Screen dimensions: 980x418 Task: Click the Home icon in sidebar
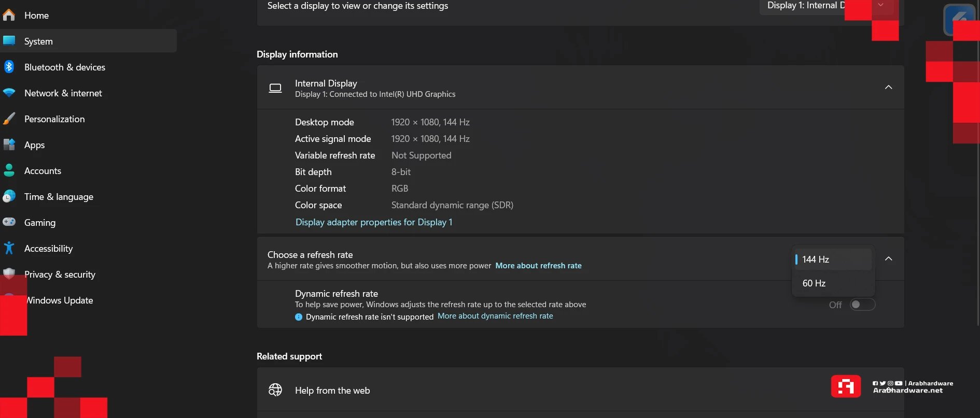pos(9,15)
